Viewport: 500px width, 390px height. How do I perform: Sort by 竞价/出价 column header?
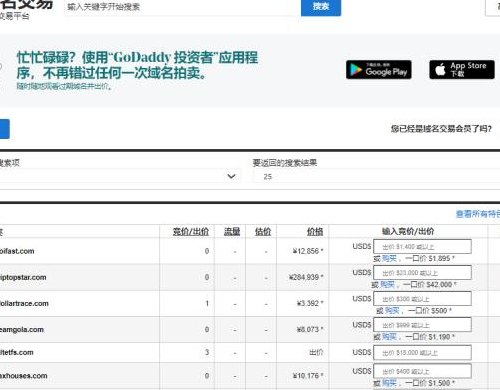191,231
